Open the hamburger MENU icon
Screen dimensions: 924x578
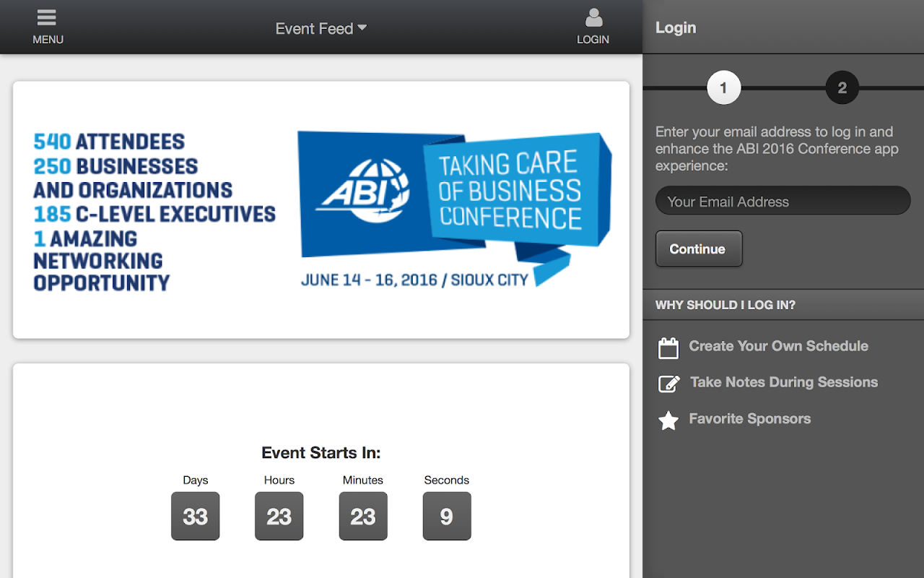point(47,18)
